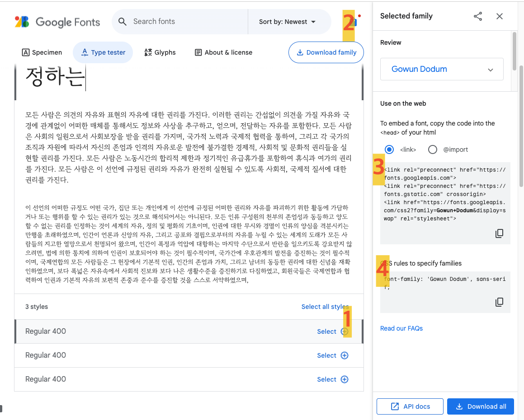Viewport: 524px width, 420px height.
Task: Click the Review heading
Action: click(x=391, y=42)
